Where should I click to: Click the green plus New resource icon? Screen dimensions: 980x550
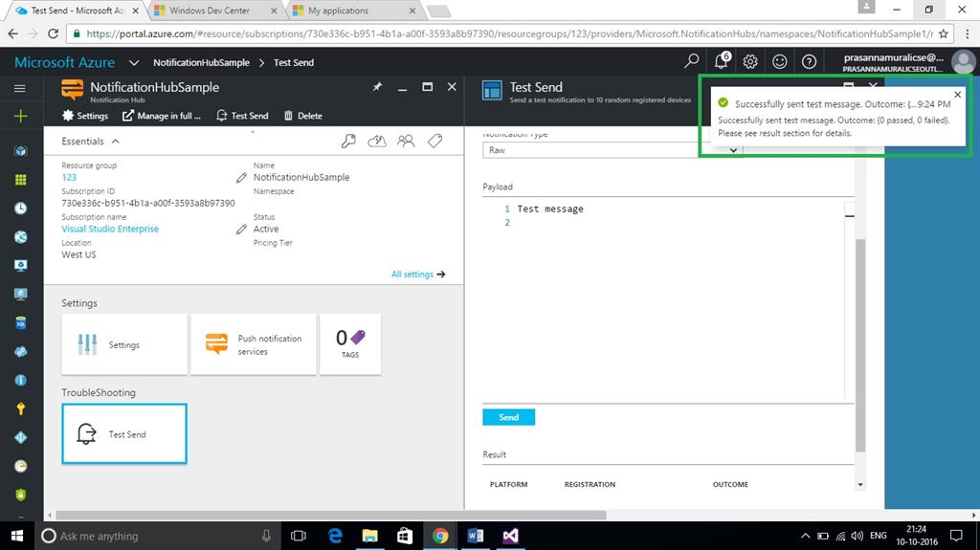[x=21, y=117]
